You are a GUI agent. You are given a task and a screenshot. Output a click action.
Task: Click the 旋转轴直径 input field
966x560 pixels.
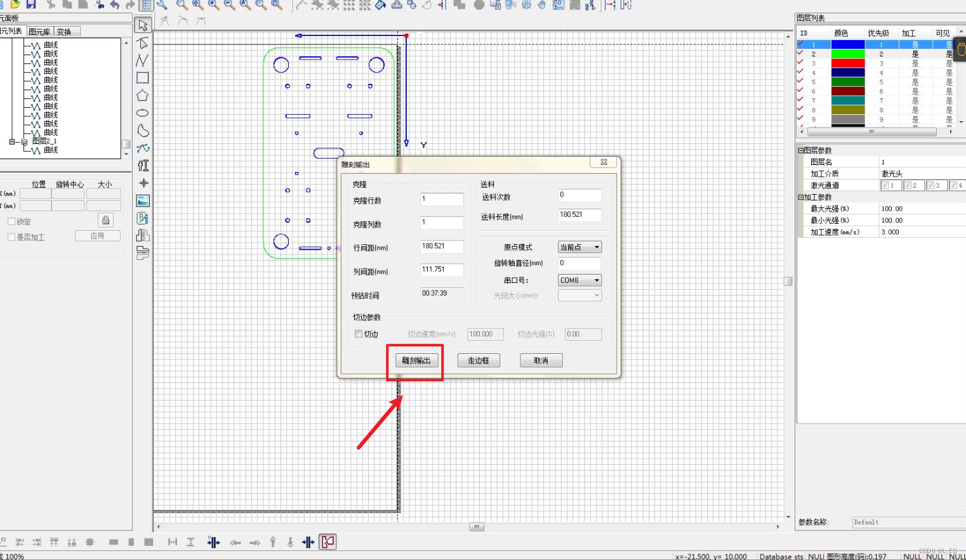579,263
